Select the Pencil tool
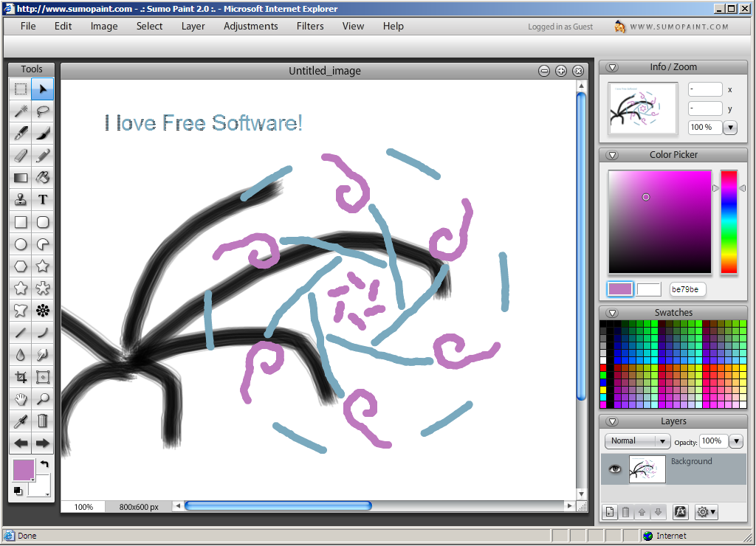The image size is (756, 546). click(42, 156)
